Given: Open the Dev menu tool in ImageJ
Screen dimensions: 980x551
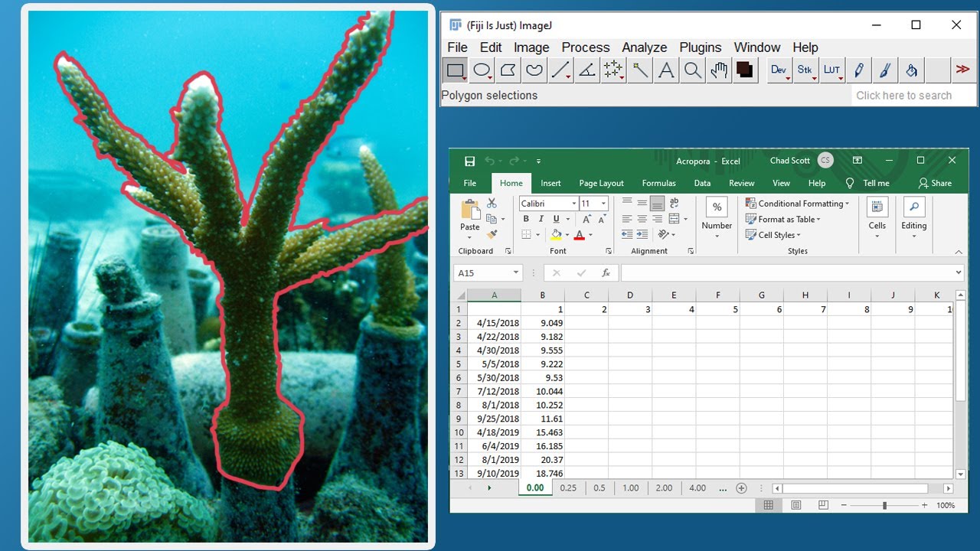Looking at the screenshot, I should click(779, 70).
